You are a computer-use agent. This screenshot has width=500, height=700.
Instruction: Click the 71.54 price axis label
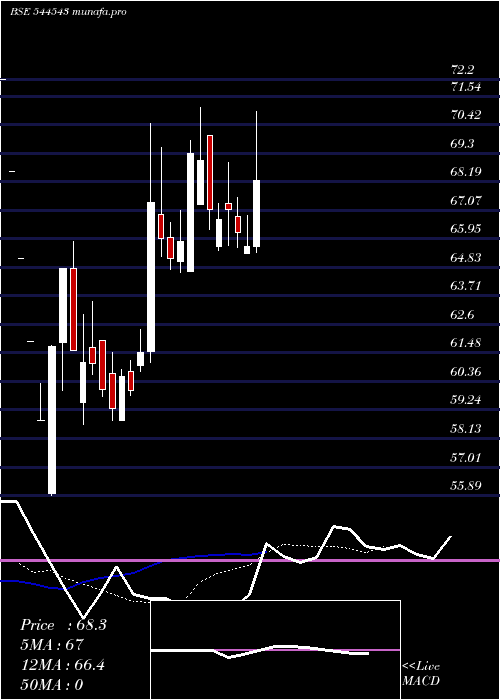(466, 87)
